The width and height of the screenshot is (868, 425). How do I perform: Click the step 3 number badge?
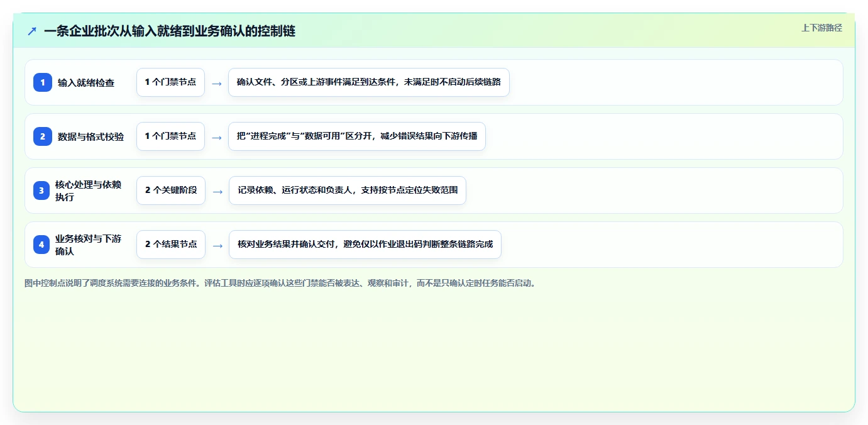pos(41,190)
